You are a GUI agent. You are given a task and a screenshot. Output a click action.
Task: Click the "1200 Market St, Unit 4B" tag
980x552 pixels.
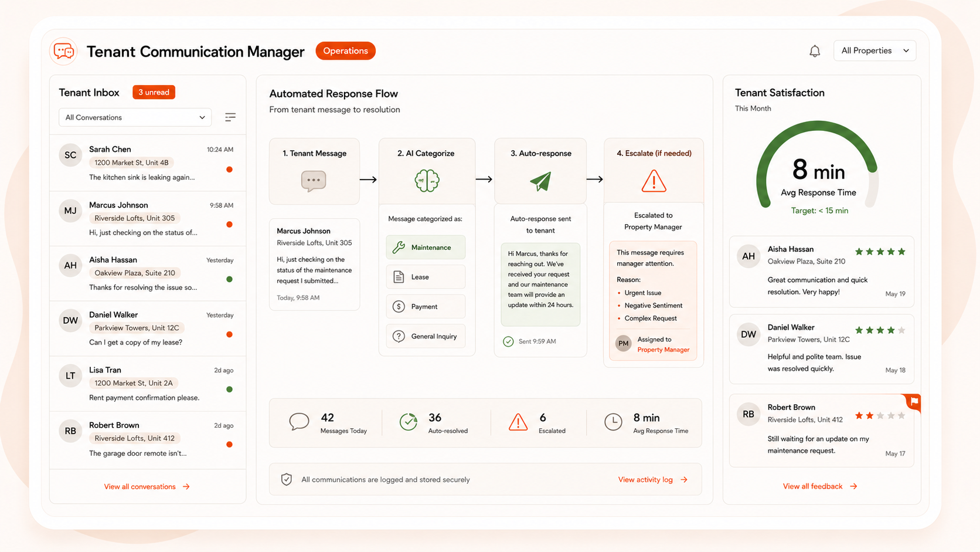(x=131, y=162)
